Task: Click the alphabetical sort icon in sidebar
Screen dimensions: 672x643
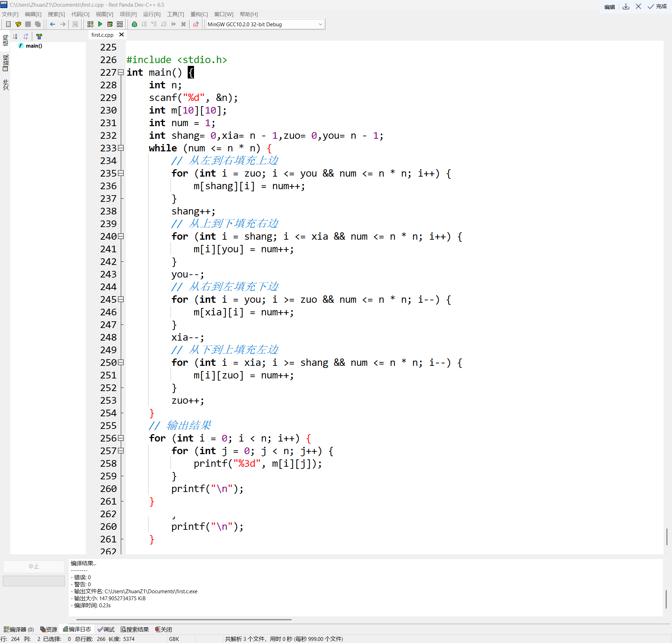Action: 26,36
